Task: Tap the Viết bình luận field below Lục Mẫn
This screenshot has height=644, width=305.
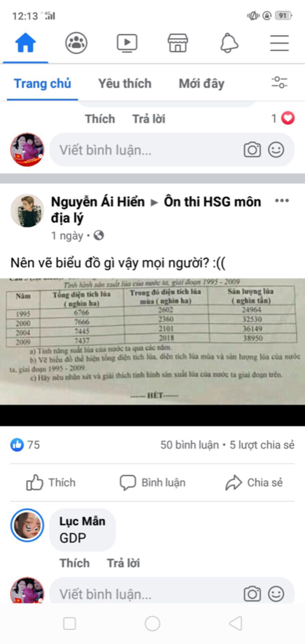Action: tap(172, 594)
